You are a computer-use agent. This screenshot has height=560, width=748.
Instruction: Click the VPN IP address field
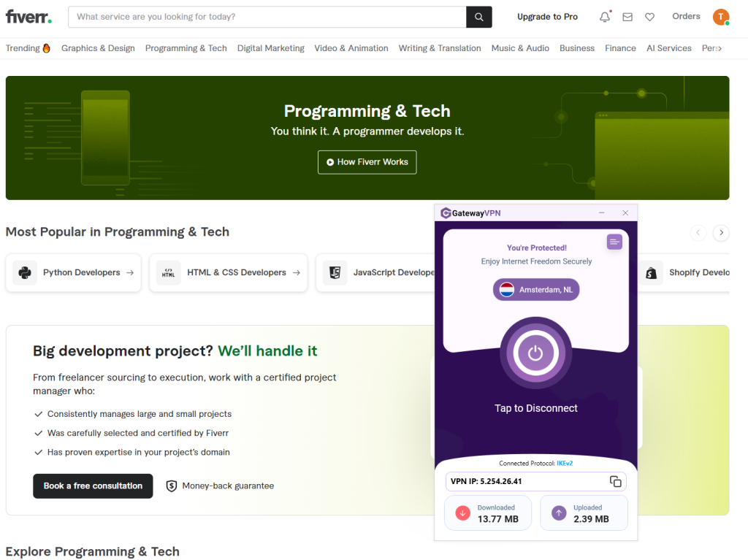(x=535, y=481)
